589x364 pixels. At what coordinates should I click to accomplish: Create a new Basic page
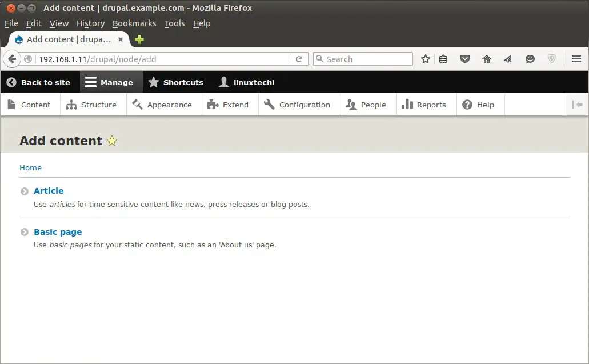pyautogui.click(x=58, y=232)
